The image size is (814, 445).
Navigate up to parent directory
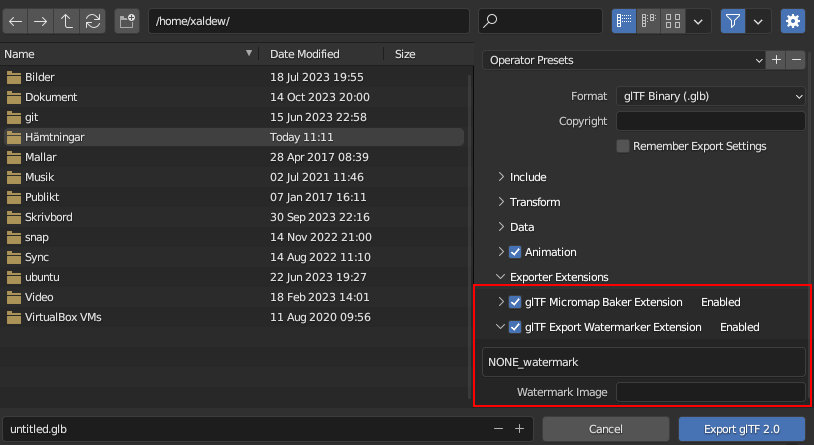click(x=66, y=21)
